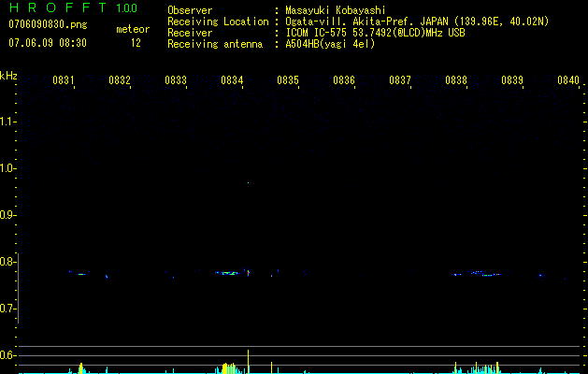The width and height of the screenshot is (588, 374).
Task: Click the meteor label
Action: [x=133, y=29]
